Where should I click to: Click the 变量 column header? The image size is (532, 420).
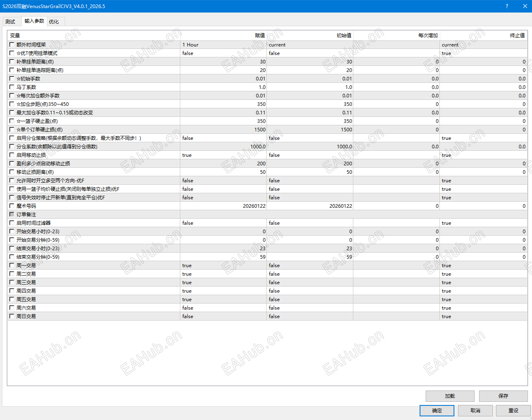tap(93, 36)
